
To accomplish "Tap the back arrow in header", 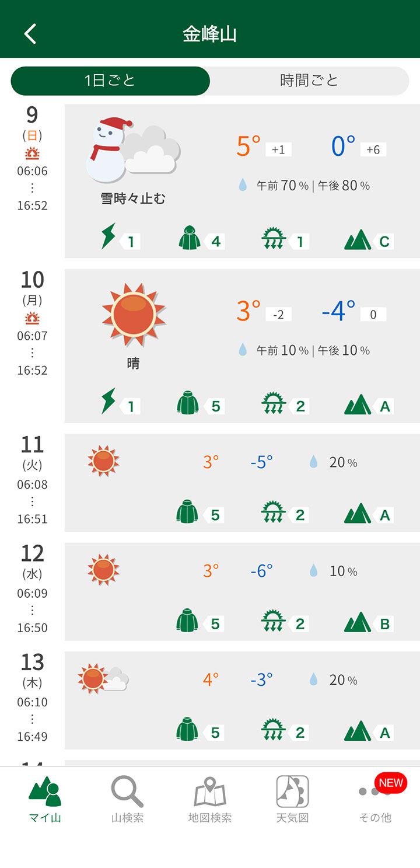I will [30, 34].
